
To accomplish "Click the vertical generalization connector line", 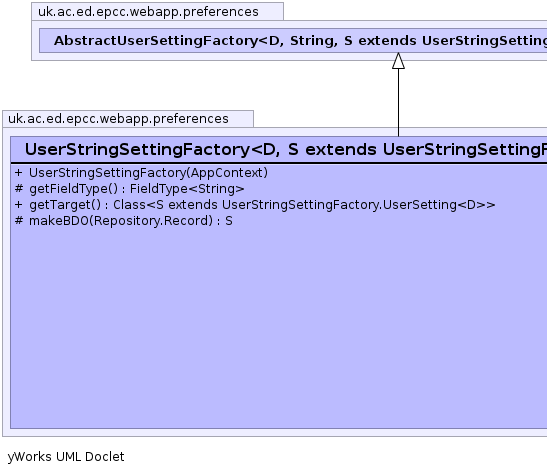I will tap(398, 103).
